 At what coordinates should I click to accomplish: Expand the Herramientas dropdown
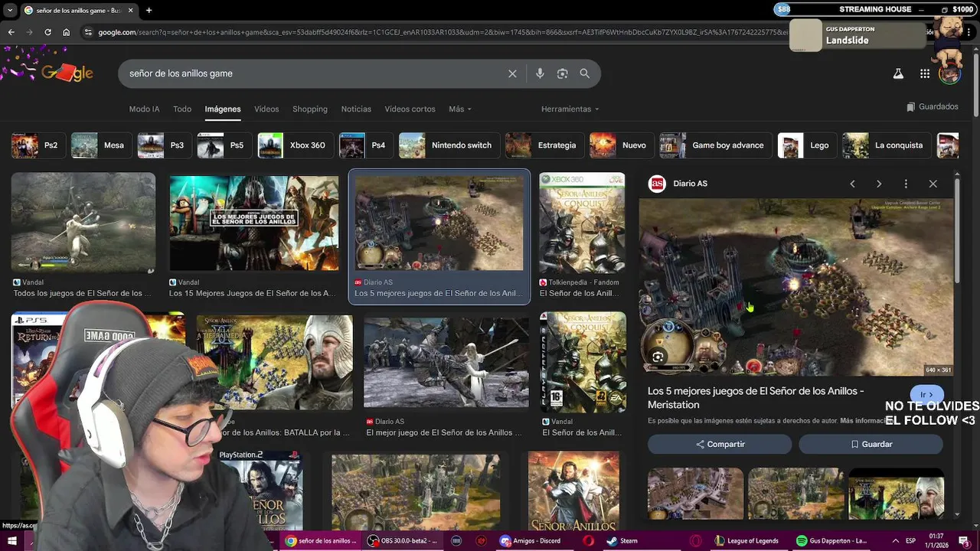tap(570, 109)
